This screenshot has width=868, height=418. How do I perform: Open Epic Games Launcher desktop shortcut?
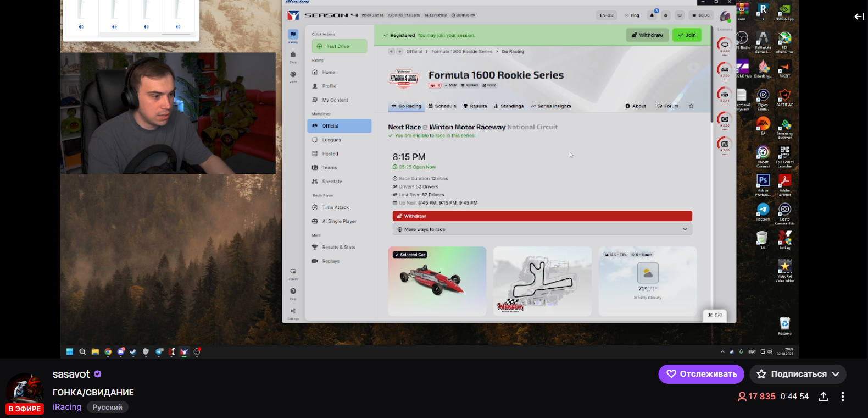[785, 156]
